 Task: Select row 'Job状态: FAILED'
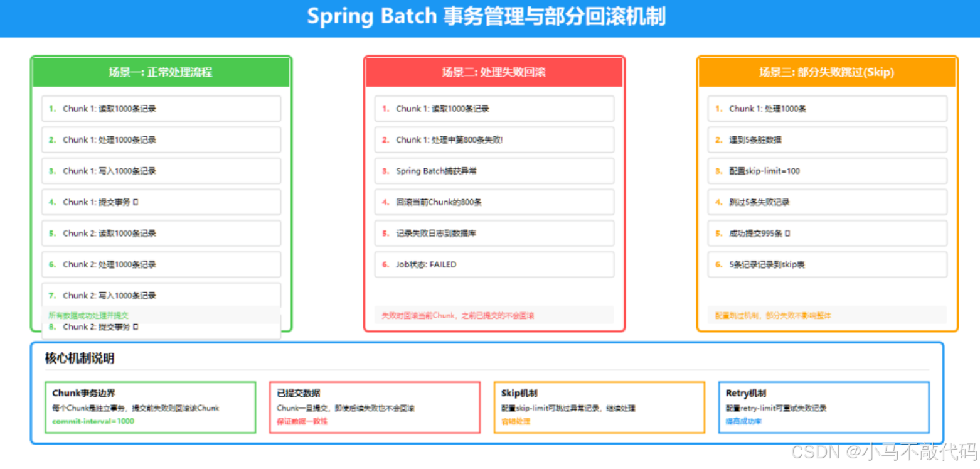coord(494,264)
